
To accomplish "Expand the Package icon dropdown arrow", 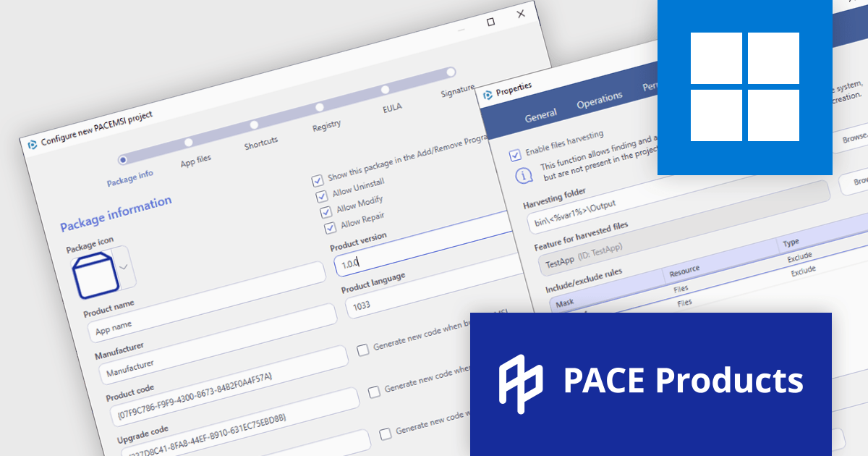I will pos(124,266).
